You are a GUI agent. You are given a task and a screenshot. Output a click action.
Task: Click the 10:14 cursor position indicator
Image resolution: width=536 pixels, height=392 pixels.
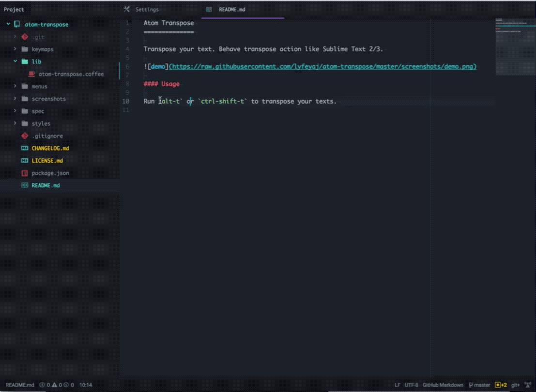pos(85,385)
